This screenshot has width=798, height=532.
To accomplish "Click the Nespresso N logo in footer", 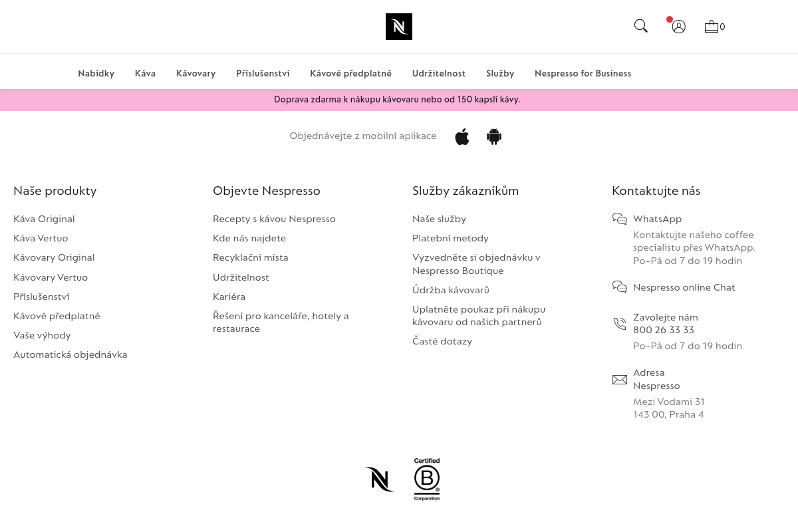I will (x=380, y=479).
